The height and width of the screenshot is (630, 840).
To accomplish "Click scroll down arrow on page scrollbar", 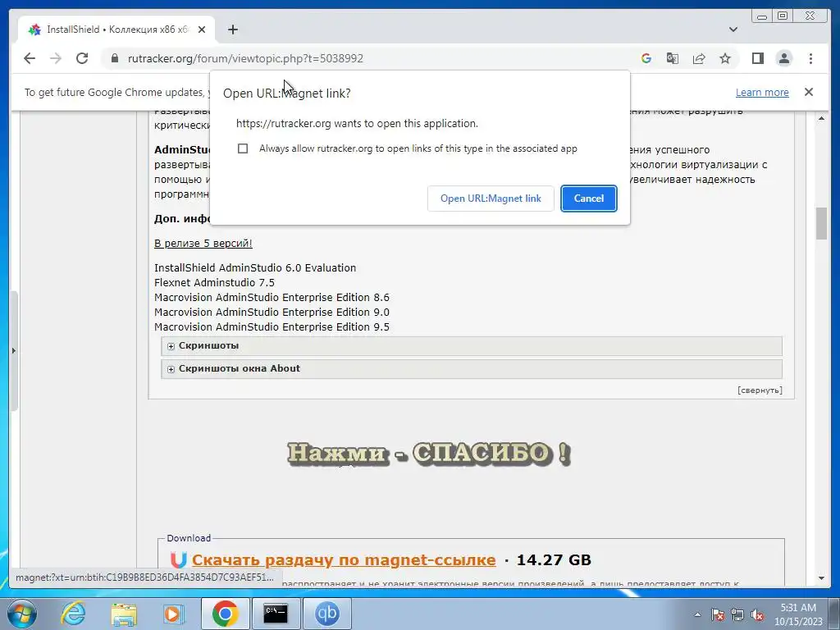I will [x=822, y=578].
